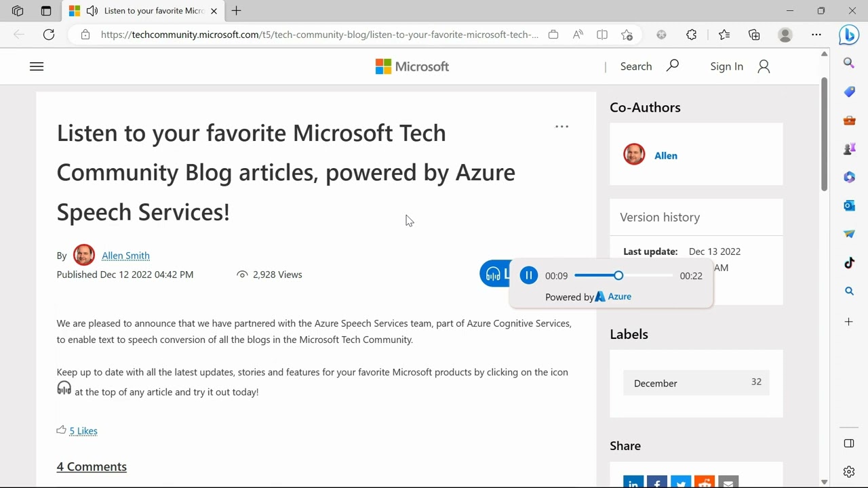This screenshot has width=868, height=488.
Task: Share the article by email
Action: coord(728,483)
